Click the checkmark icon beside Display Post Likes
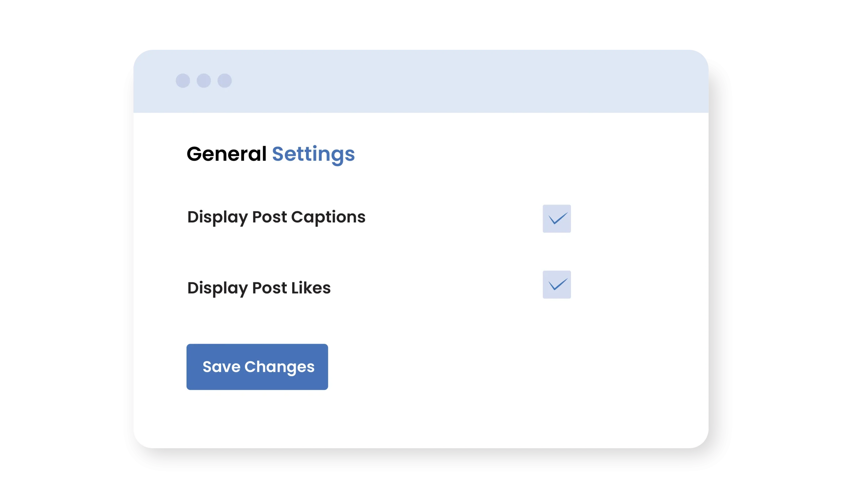This screenshot has width=868, height=498. (x=558, y=284)
